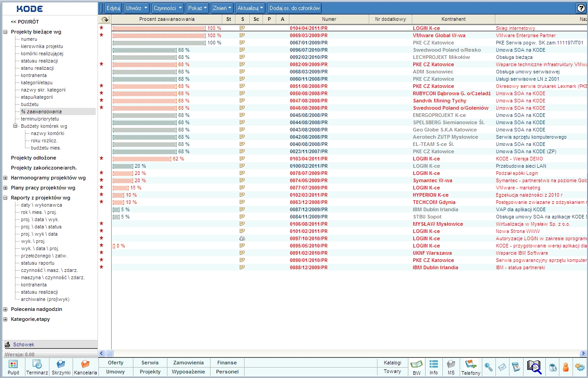The width and height of the screenshot is (588, 378).
Task: Click Dodaj os. do członków button
Action: pos(295,8)
